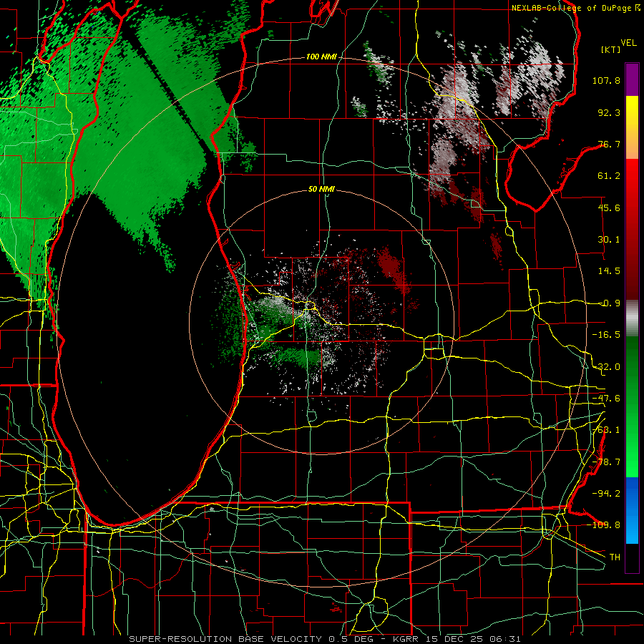The height and width of the screenshot is (644, 644).
Task: Click the VEL legend title
Action: [629, 43]
